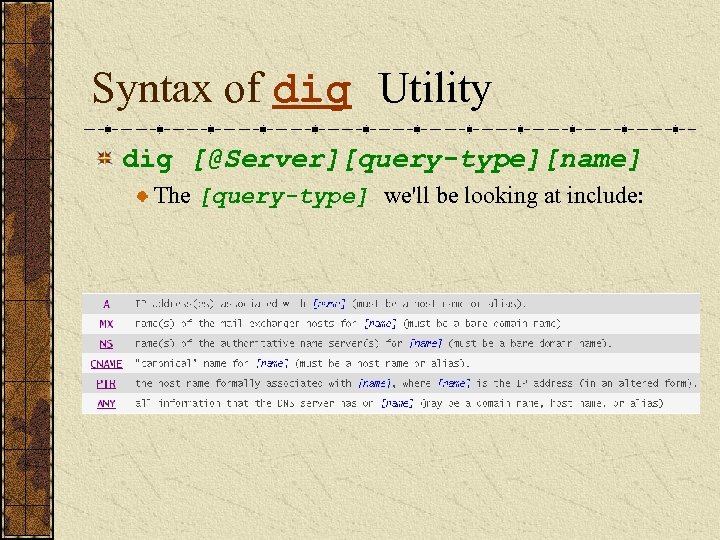
Task: Click the orange bullet before 'The'
Action: (143, 197)
